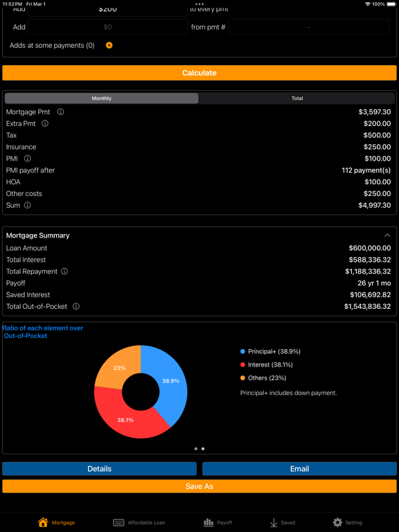Add an extra payment with the plus icon
This screenshot has width=399, height=532.
(109, 45)
